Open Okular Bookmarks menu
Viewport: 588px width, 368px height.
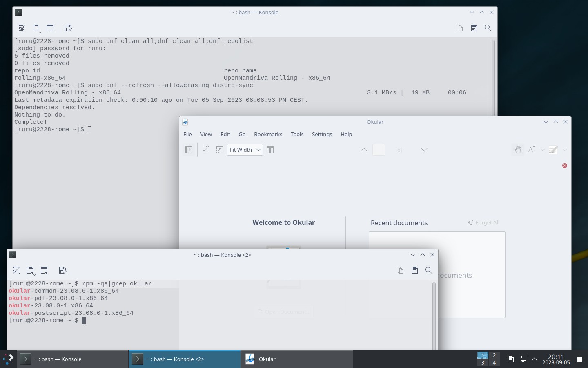coord(268,134)
